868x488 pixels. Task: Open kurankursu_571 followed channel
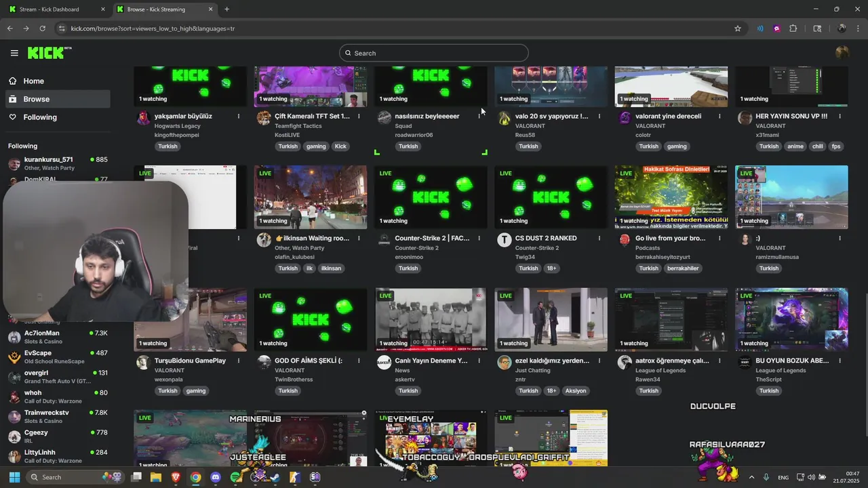click(x=58, y=163)
